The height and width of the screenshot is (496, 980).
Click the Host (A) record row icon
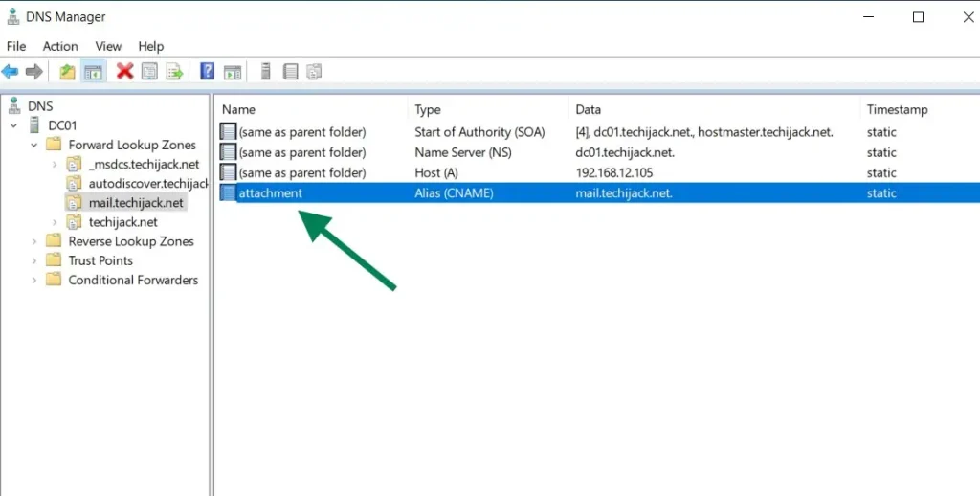(228, 172)
